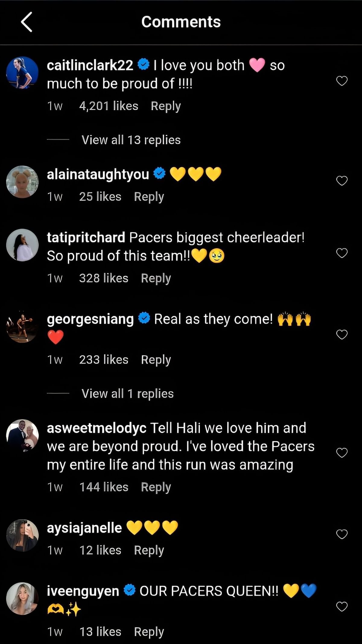The height and width of the screenshot is (644, 362).
Task: Open caitlinclark22's profile picture
Action: tap(22, 73)
